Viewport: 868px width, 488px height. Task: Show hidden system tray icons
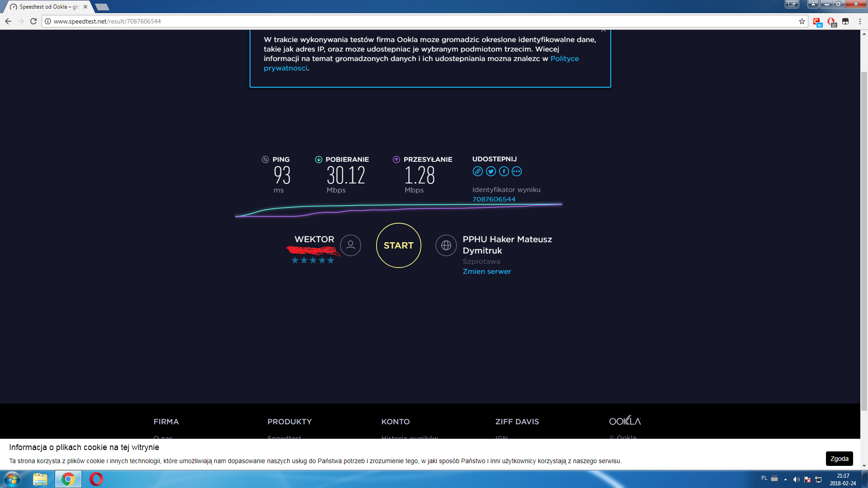(786, 479)
